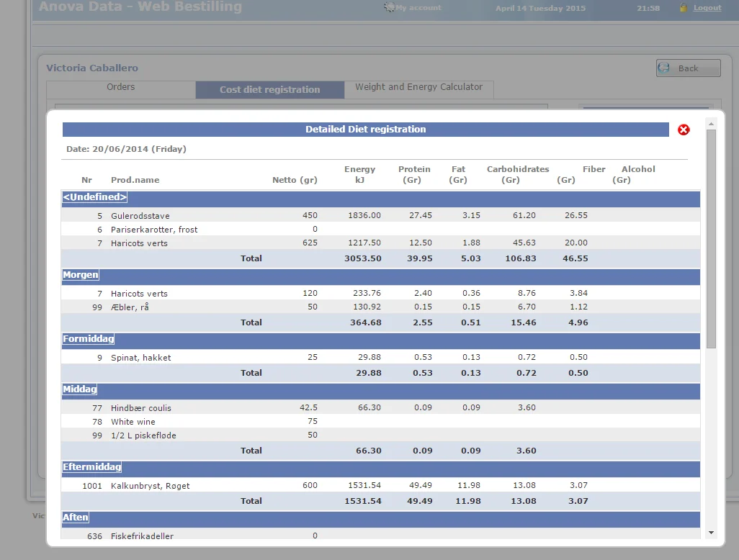Click the Formiddag section header

tap(89, 339)
